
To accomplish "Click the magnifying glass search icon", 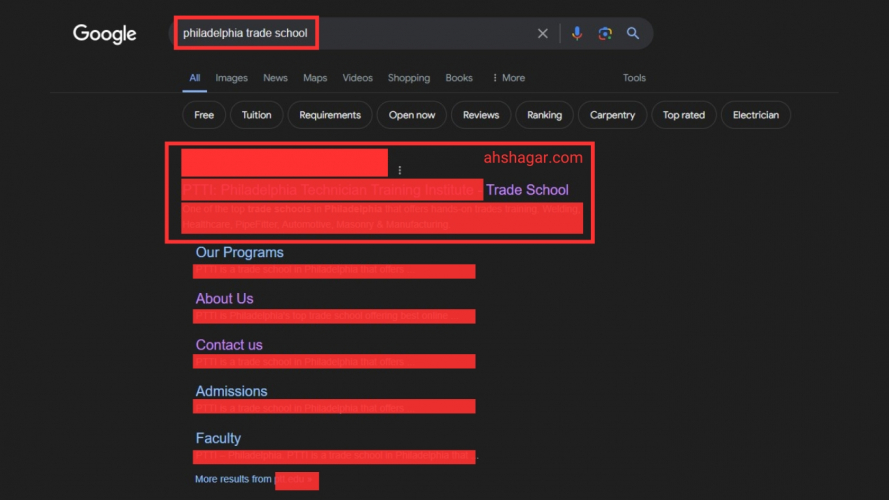I will [x=633, y=33].
